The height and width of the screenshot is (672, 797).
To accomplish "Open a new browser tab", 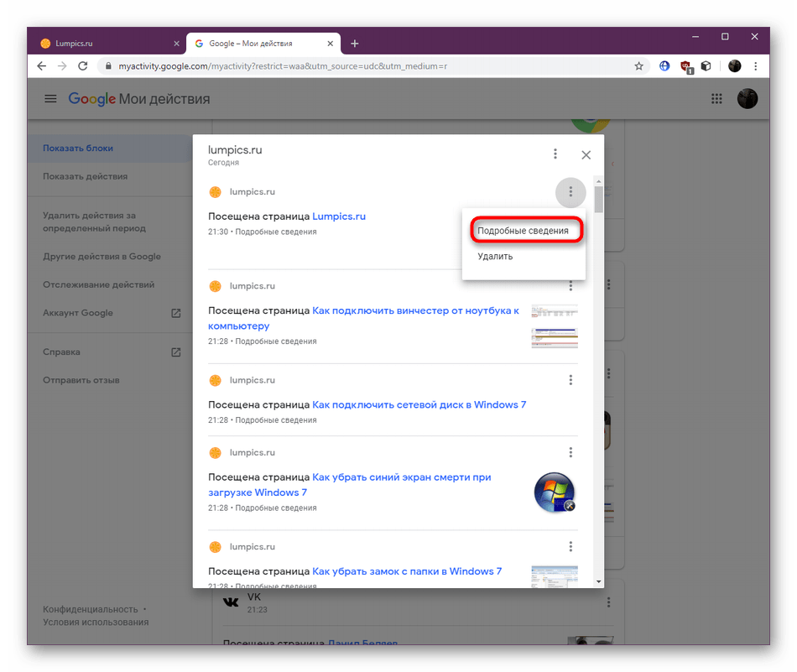I will 355,44.
